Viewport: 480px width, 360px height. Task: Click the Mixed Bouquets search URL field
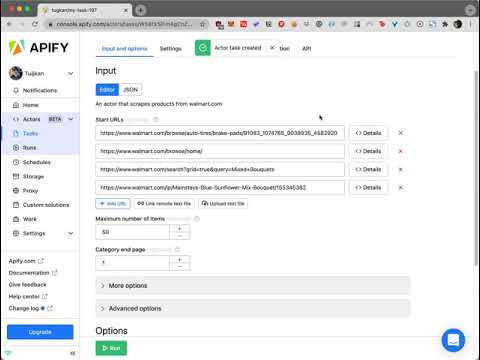pos(220,169)
